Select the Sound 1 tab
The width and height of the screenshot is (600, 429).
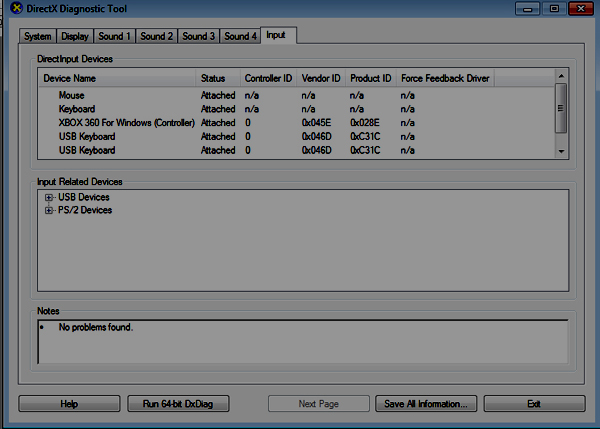114,36
